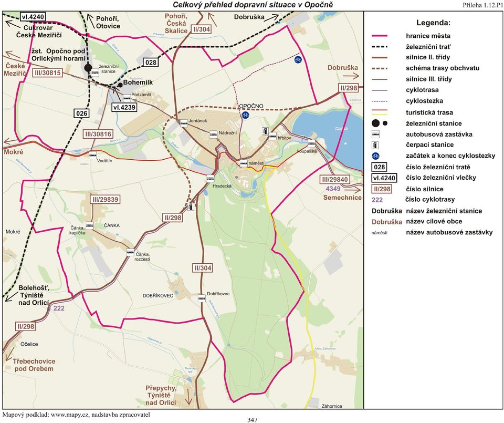Click the ČÁNKA village label
This screenshot has width=504, height=423.
pyautogui.click(x=111, y=225)
